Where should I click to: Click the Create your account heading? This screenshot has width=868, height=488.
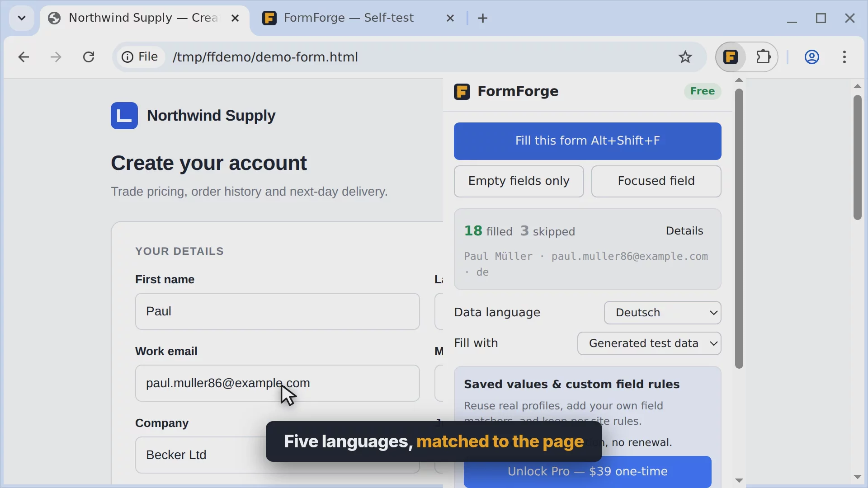208,163
